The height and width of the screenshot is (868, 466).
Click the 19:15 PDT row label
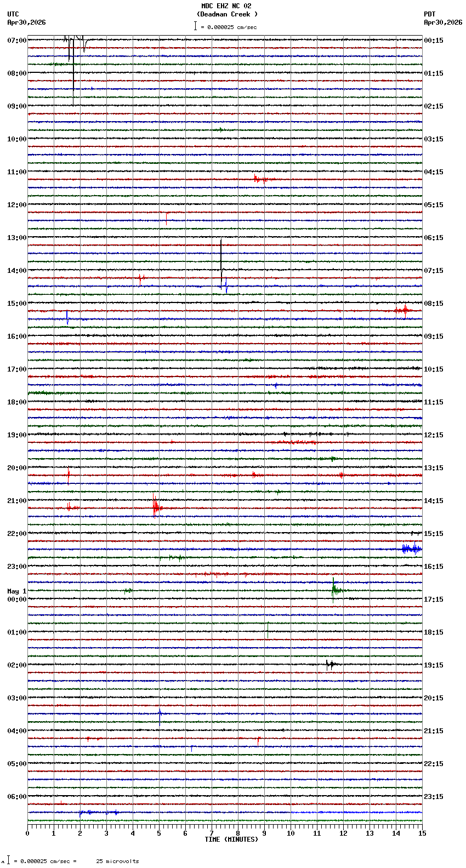coord(434,665)
